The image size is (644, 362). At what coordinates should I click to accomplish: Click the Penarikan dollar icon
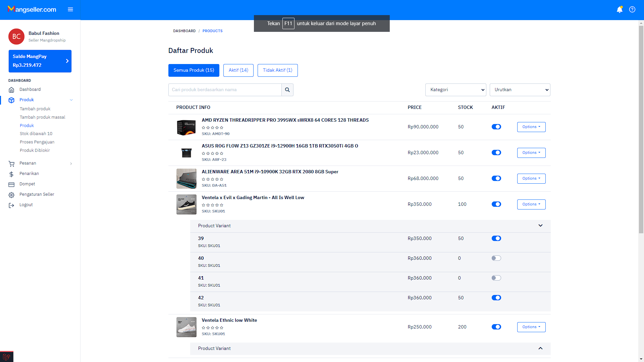tap(11, 174)
